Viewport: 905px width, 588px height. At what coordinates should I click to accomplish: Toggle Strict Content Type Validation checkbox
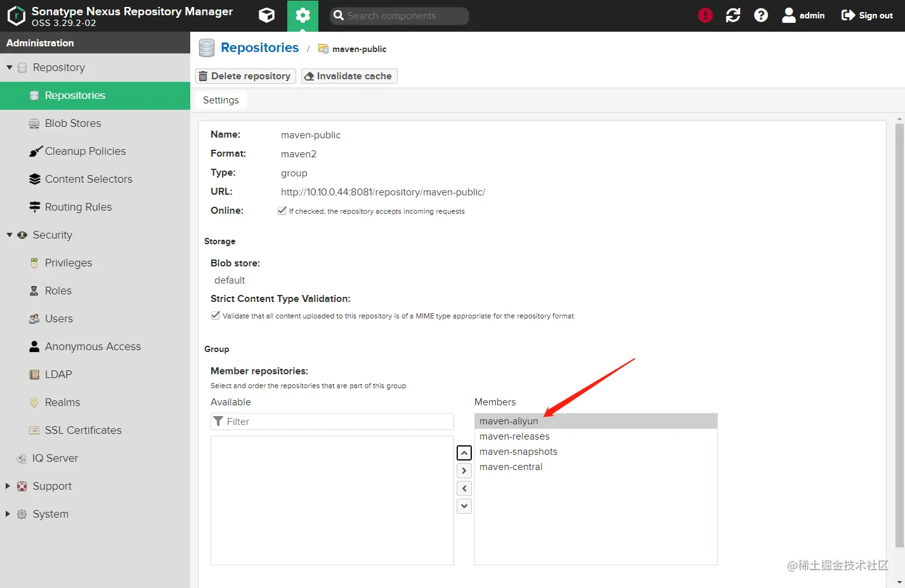[216, 315]
